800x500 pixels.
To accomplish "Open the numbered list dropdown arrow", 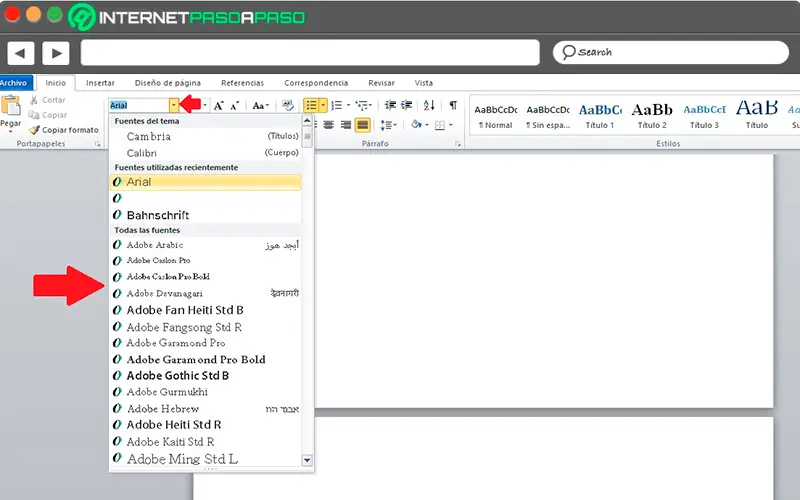I will coord(348,106).
